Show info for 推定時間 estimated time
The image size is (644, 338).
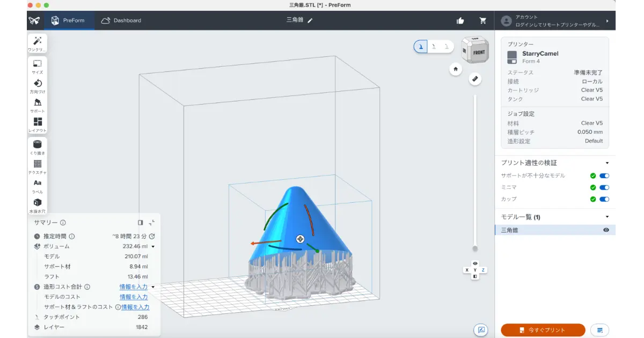pos(72,236)
